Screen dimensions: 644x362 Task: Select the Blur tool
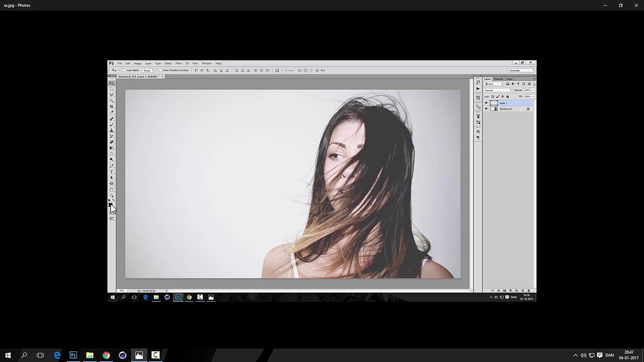point(112,154)
